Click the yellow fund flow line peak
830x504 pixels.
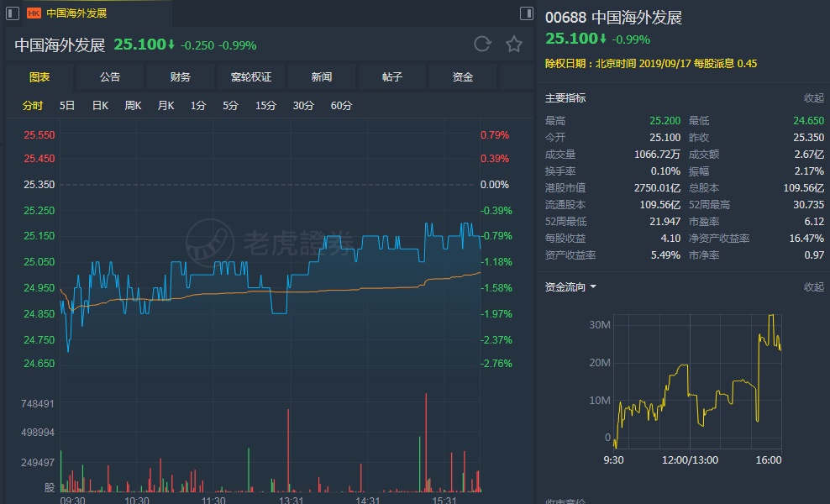[771, 316]
